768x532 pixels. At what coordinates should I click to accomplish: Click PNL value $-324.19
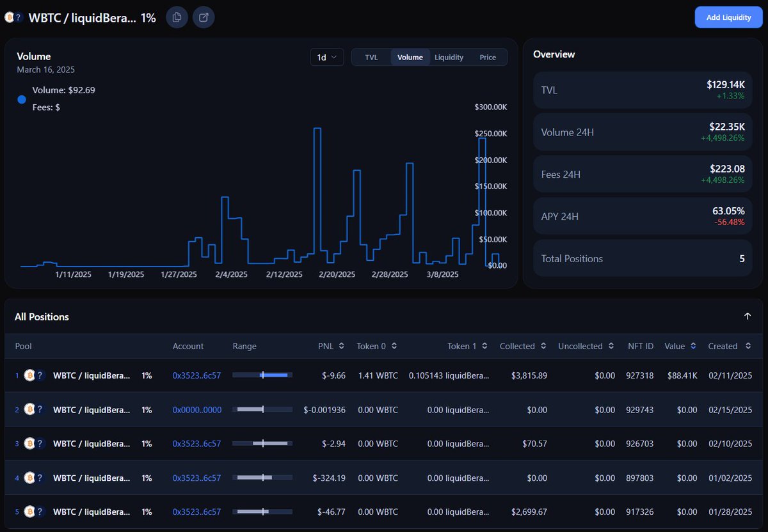[x=329, y=478]
